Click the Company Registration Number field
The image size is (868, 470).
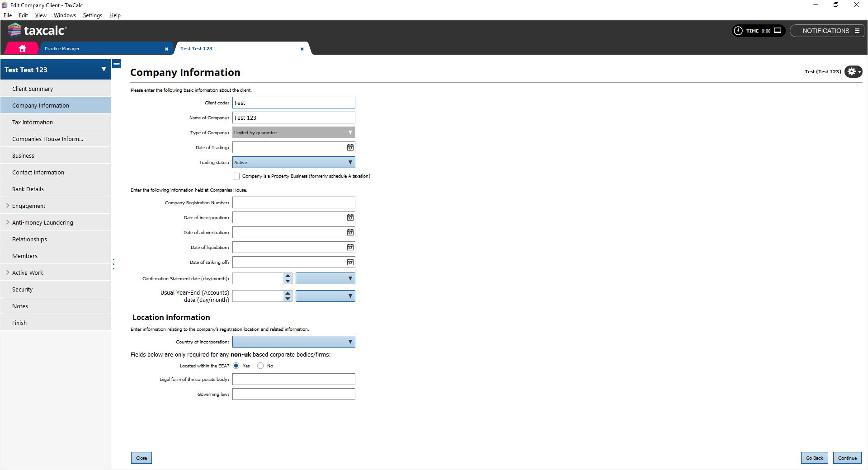tap(293, 203)
